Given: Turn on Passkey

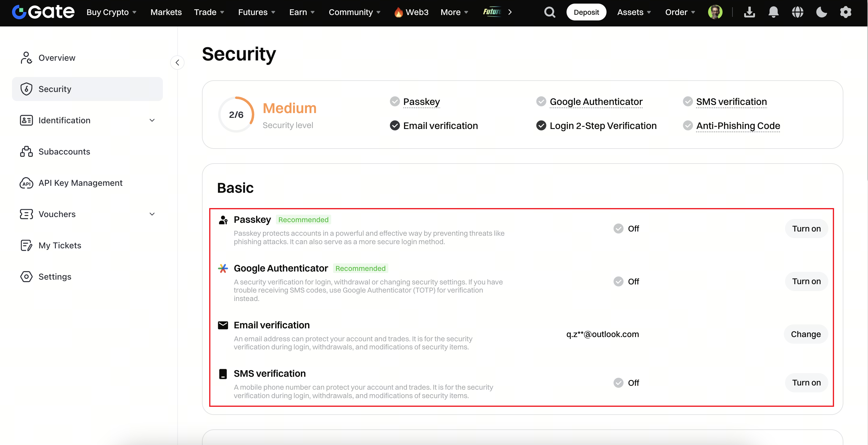Looking at the screenshot, I should coord(806,229).
